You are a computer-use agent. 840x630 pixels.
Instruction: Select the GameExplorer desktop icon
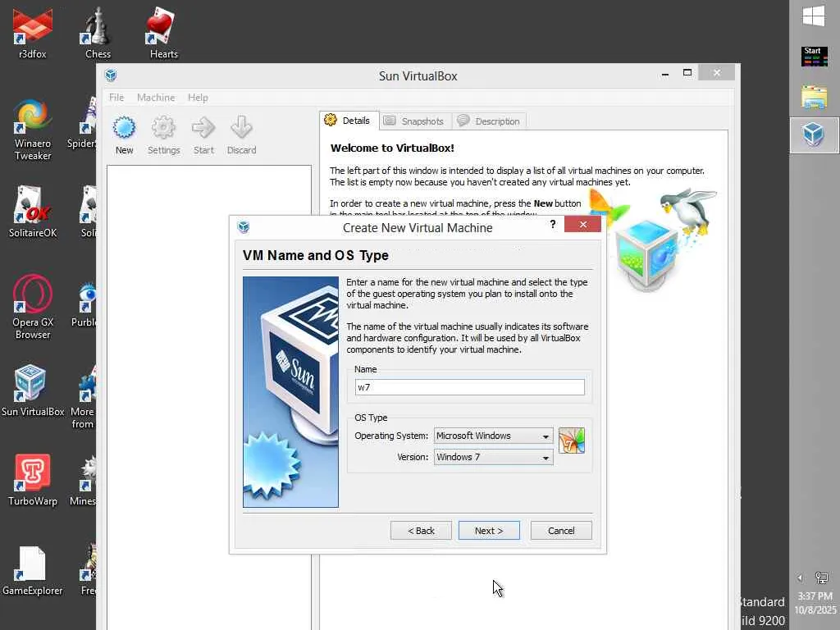tap(33, 571)
